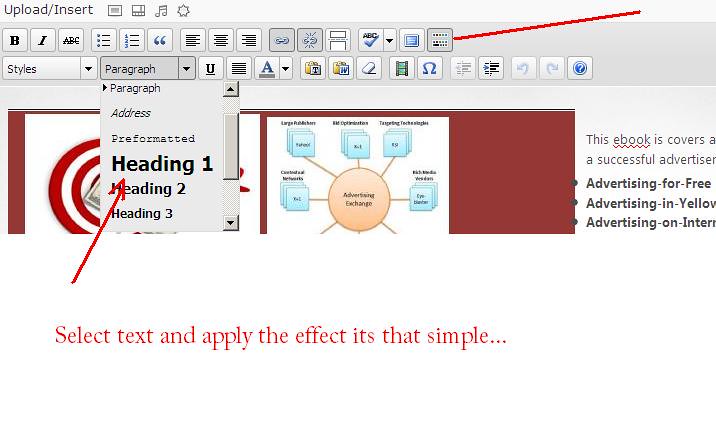
Task: Open text color picker arrow
Action: 285,69
